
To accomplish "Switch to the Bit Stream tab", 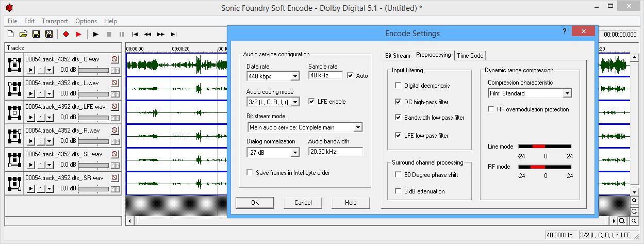I will coord(398,55).
